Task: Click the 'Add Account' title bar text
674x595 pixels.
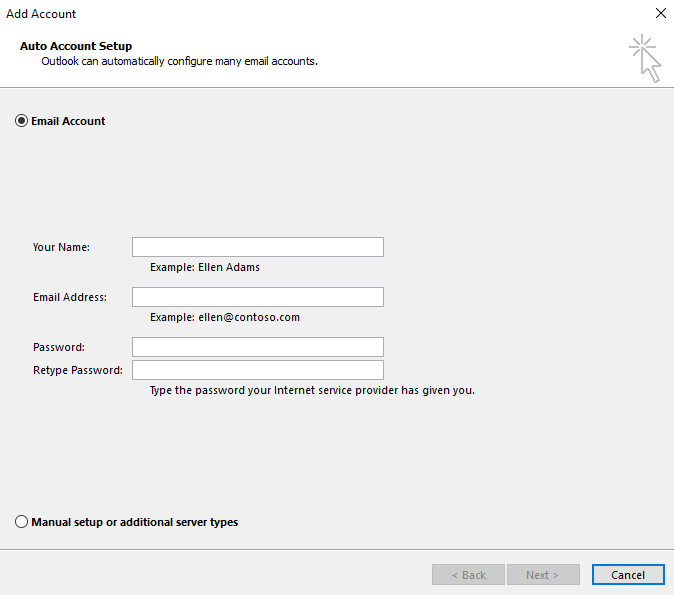Action: pyautogui.click(x=41, y=14)
